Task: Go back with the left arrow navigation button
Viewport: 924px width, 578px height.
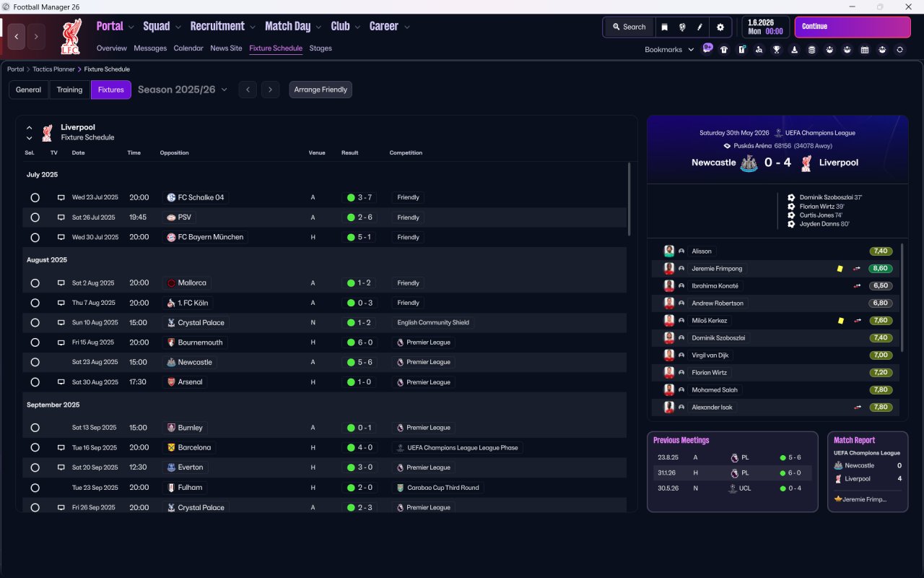Action: click(x=17, y=37)
